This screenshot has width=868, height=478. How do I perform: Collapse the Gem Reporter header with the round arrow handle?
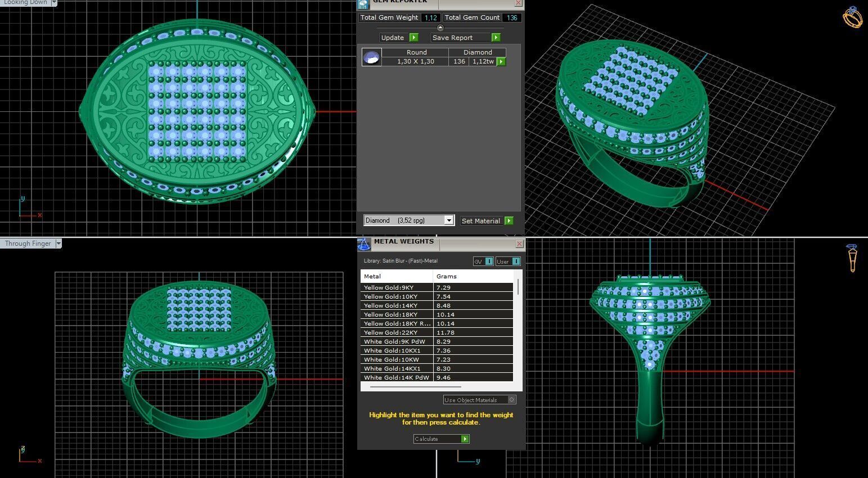[x=440, y=28]
